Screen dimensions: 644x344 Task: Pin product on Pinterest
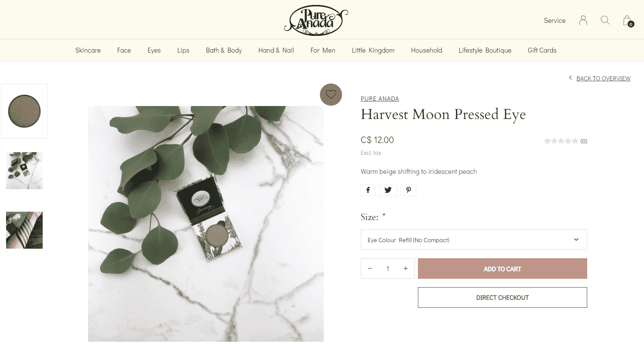pos(408,190)
